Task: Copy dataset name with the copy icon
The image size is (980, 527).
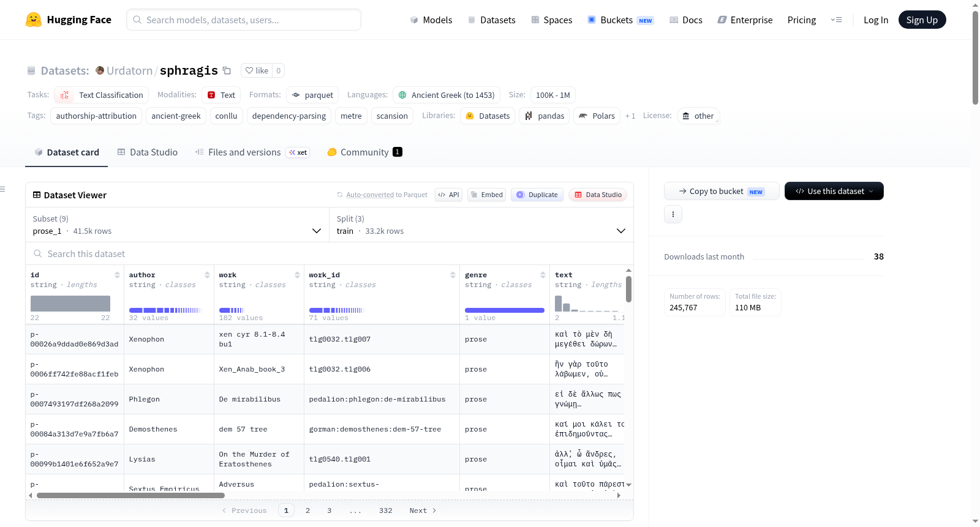Action: click(x=227, y=70)
